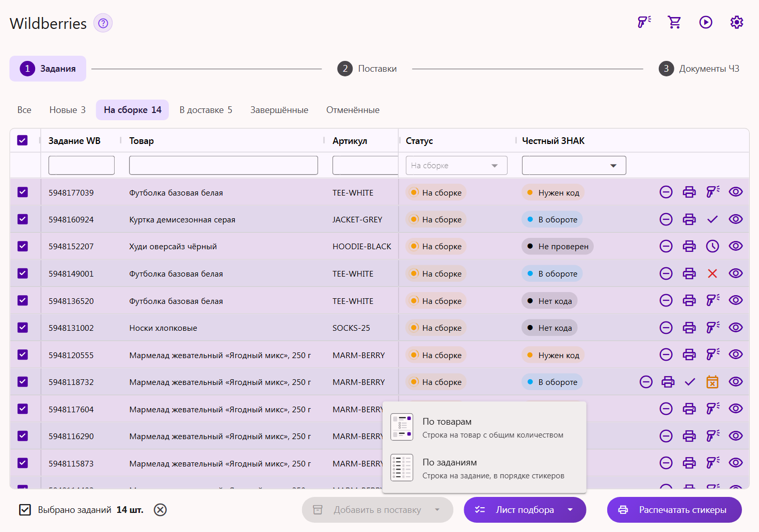759x532 pixels.
Task: Click the red cross icon for task 5948149001
Action: pyautogui.click(x=713, y=273)
